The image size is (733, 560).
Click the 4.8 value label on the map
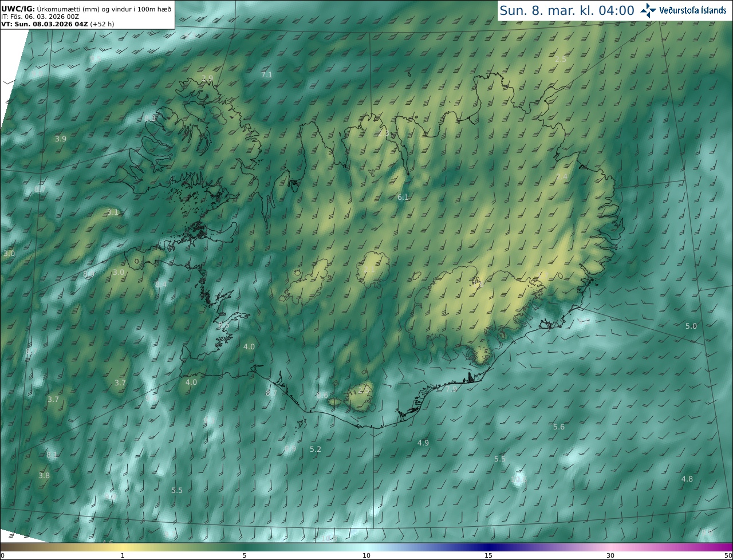pyautogui.click(x=687, y=479)
